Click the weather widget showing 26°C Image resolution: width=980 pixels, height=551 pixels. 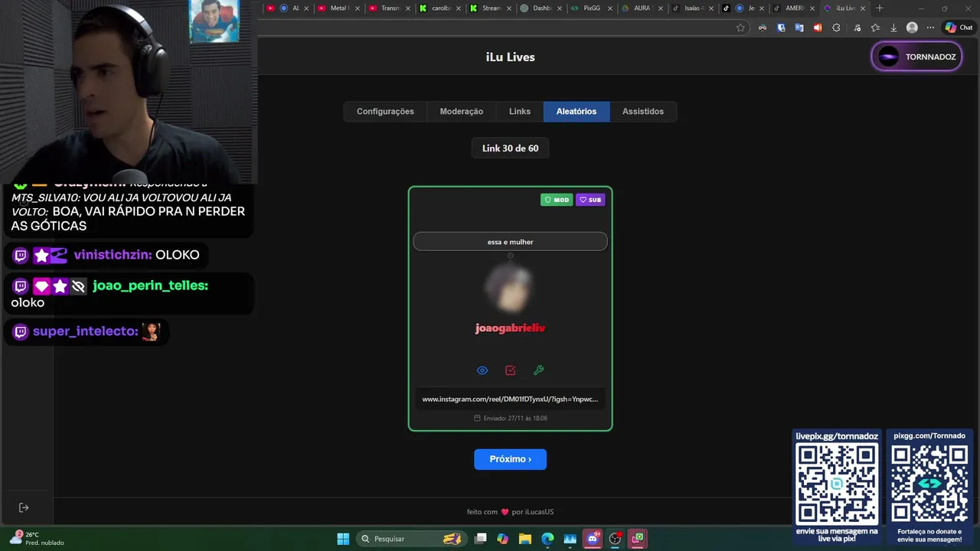(x=36, y=539)
